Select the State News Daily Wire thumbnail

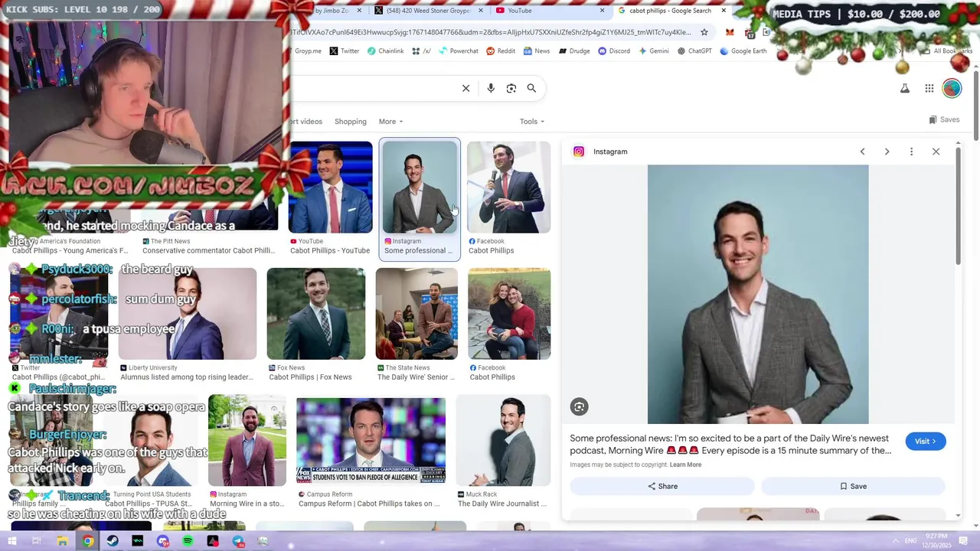click(416, 314)
